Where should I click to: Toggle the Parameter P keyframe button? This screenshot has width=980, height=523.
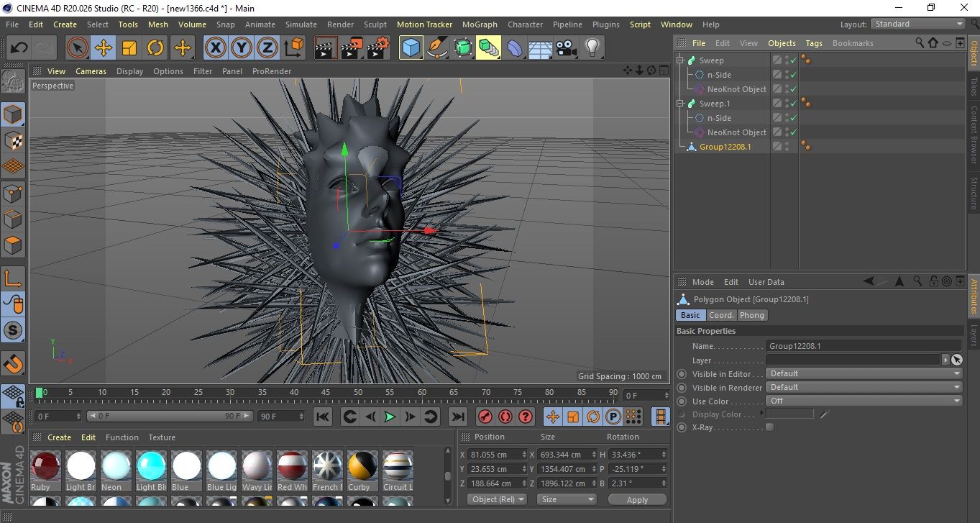(613, 417)
